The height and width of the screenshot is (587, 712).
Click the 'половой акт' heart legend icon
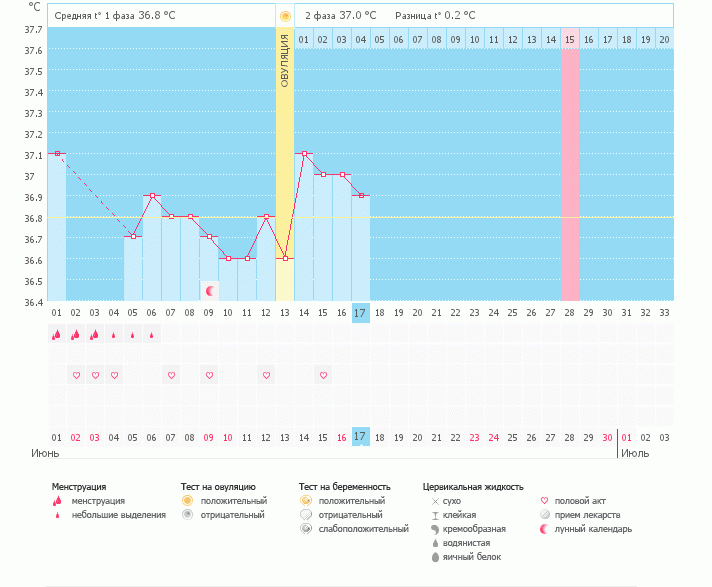pos(545,500)
